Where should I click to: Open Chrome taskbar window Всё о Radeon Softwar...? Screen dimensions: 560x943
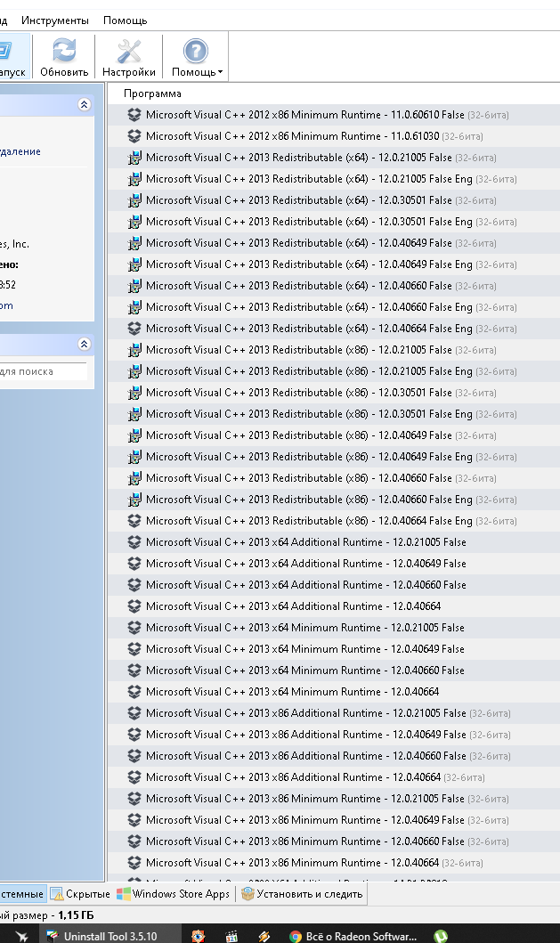coord(353,936)
